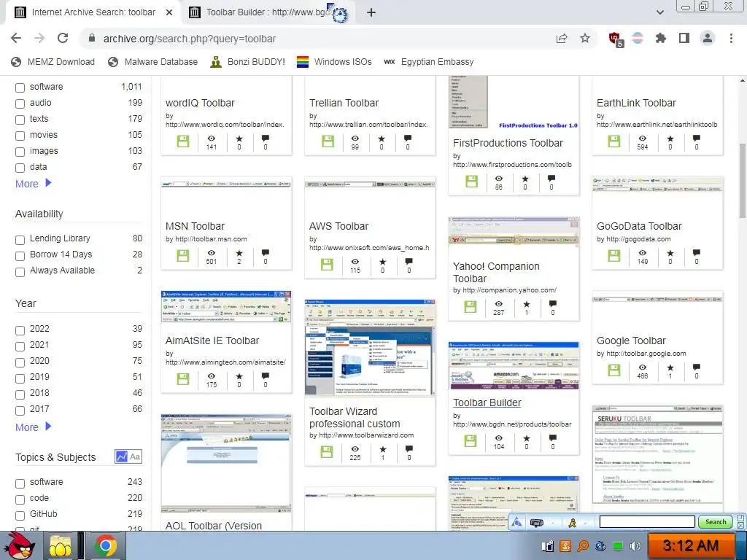Click the magnifier icon in system tray

(582, 546)
